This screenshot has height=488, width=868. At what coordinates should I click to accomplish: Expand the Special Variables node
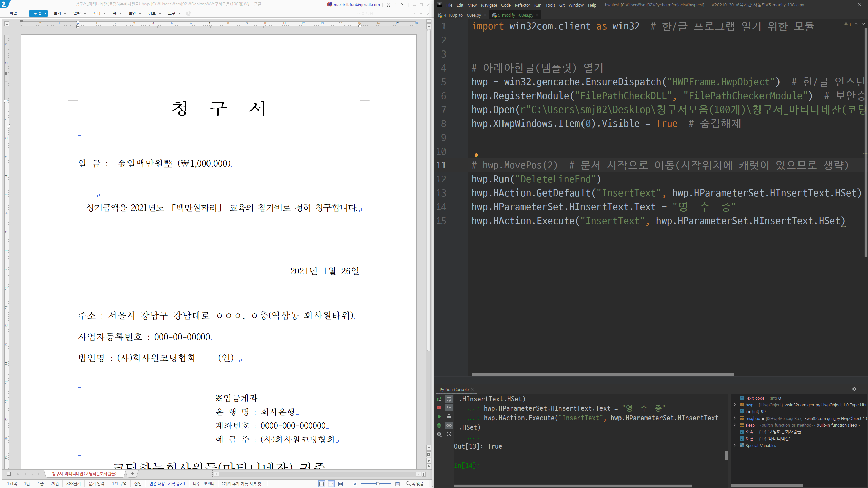pos(735,445)
